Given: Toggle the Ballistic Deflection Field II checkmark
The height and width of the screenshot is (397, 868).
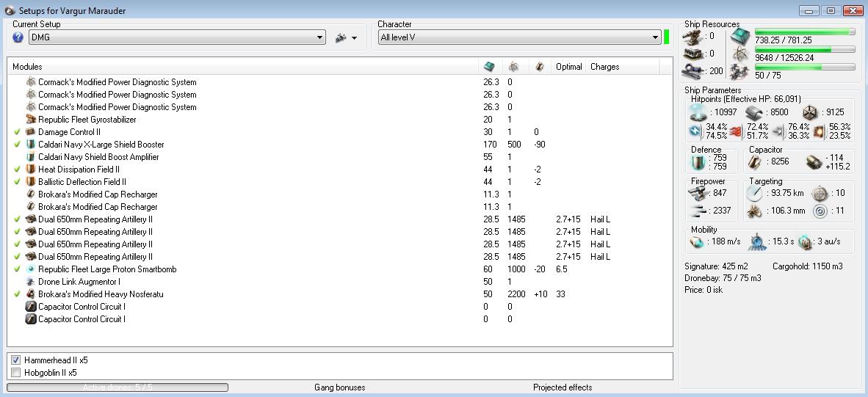Looking at the screenshot, I should [17, 182].
